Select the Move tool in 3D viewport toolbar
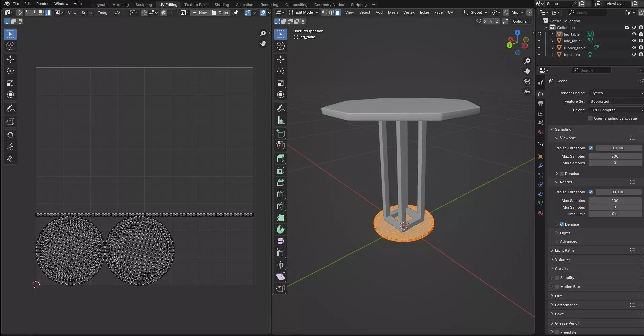 pos(281,59)
